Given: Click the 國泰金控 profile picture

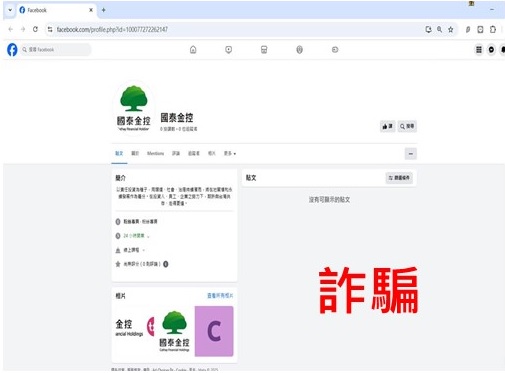Looking at the screenshot, I should [134, 108].
